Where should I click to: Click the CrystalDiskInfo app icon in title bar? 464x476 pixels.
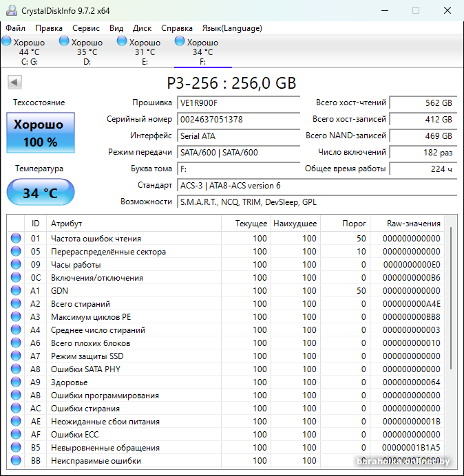tap(10, 10)
